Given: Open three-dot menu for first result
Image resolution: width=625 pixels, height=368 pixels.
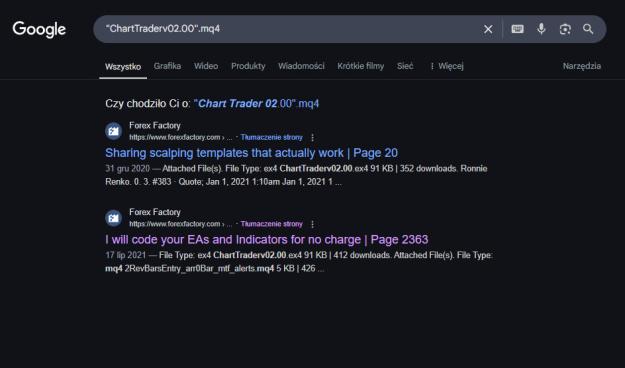Looking at the screenshot, I should 312,137.
